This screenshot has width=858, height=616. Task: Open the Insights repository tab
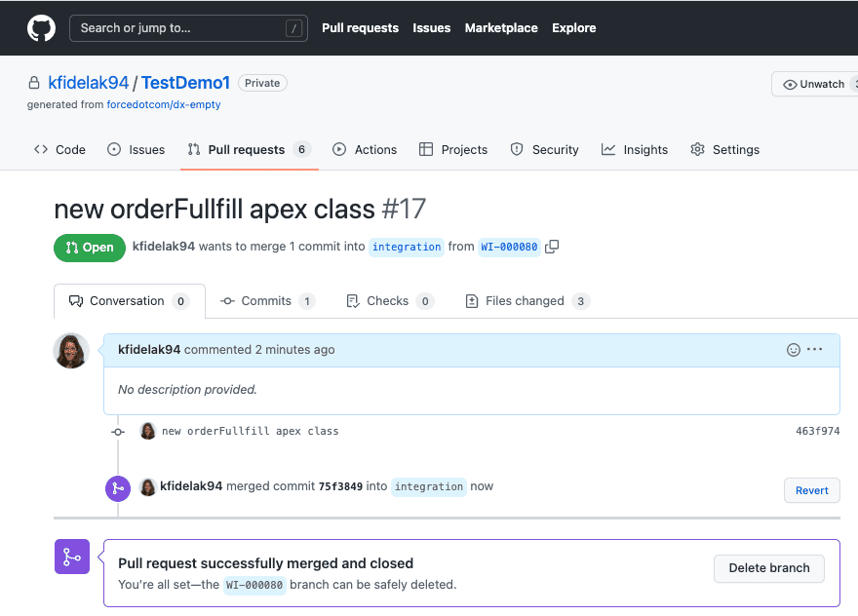(x=635, y=149)
